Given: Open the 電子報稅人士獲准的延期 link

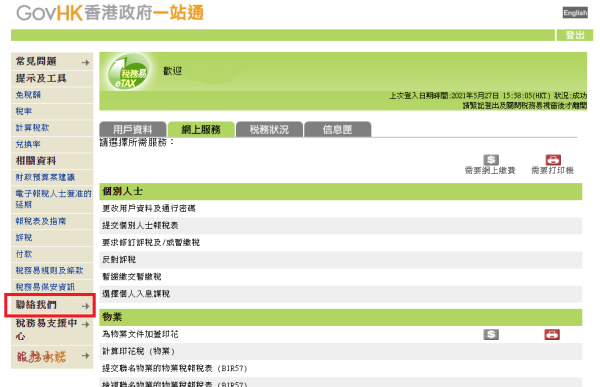Looking at the screenshot, I should click(53, 199).
